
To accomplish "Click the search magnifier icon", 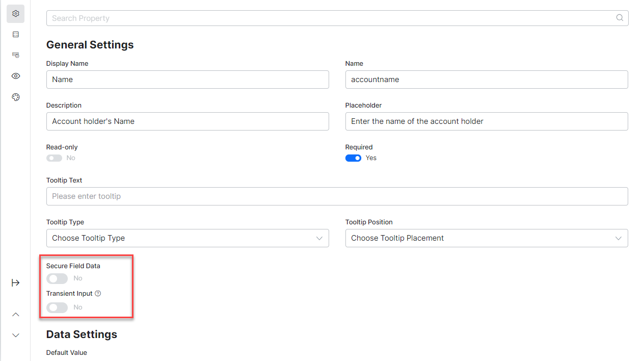I will click(x=620, y=18).
